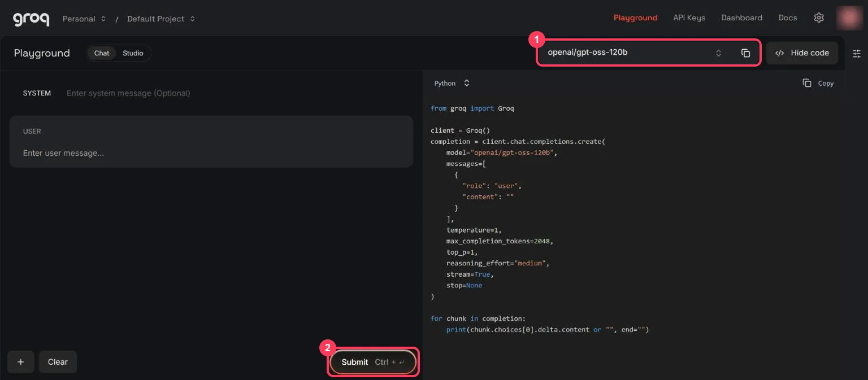This screenshot has height=380, width=868.
Task: Change the Python language dropdown
Action: tap(452, 83)
